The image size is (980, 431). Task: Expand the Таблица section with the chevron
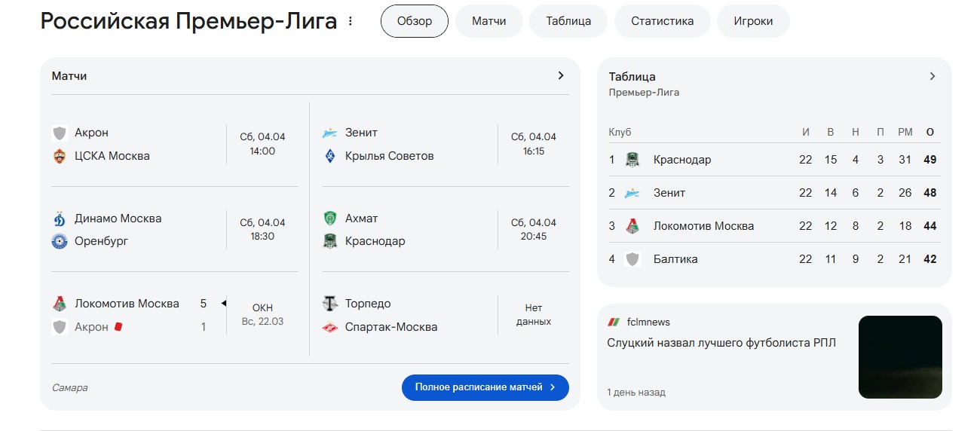(933, 76)
